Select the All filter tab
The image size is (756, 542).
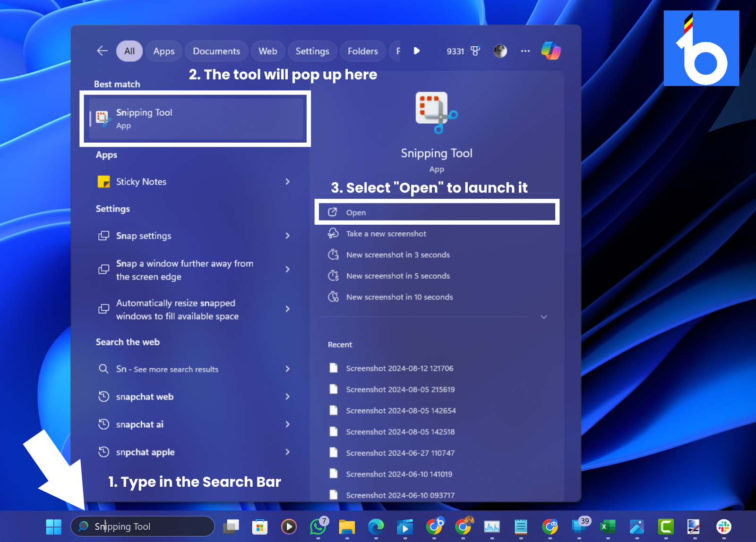tap(129, 51)
